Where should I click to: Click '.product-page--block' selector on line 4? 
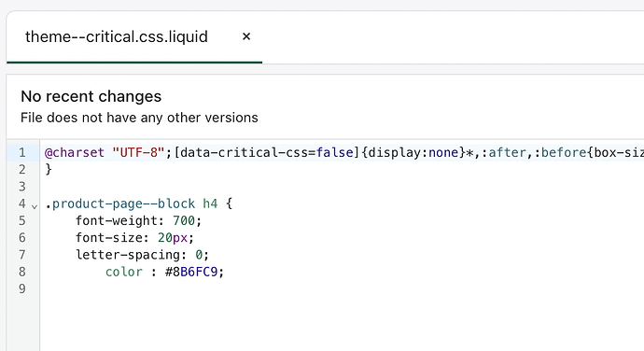coord(119,204)
